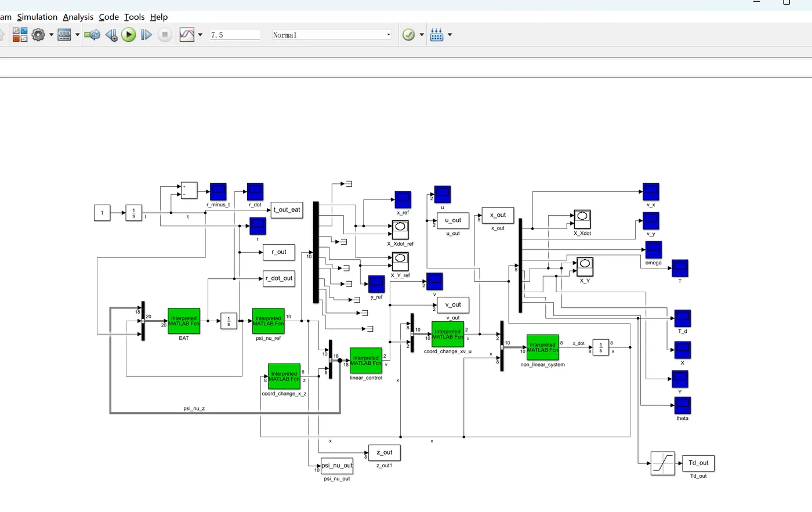Open the Library Browser icon
This screenshot has height=512, width=812.
(x=20, y=35)
